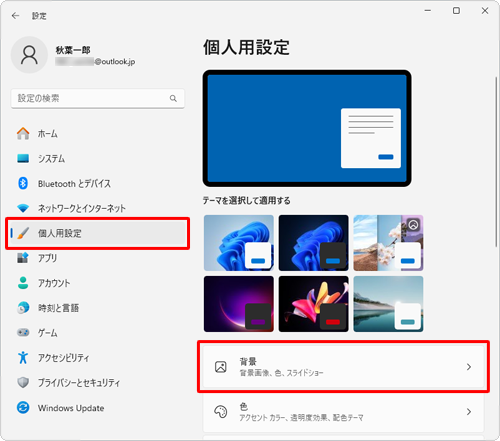Select アプリ in the sidebar
Screen dimensions: 500x441
[98, 258]
